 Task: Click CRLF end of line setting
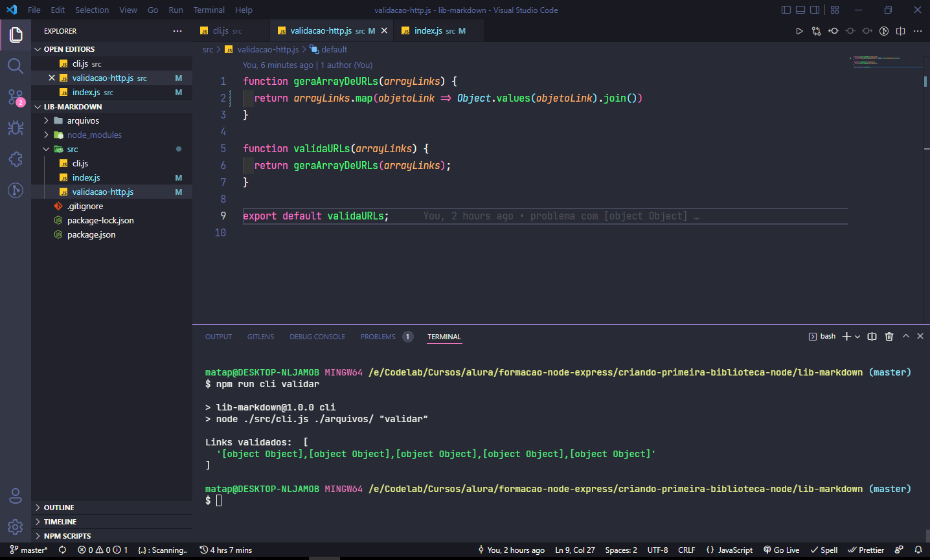[686, 550]
